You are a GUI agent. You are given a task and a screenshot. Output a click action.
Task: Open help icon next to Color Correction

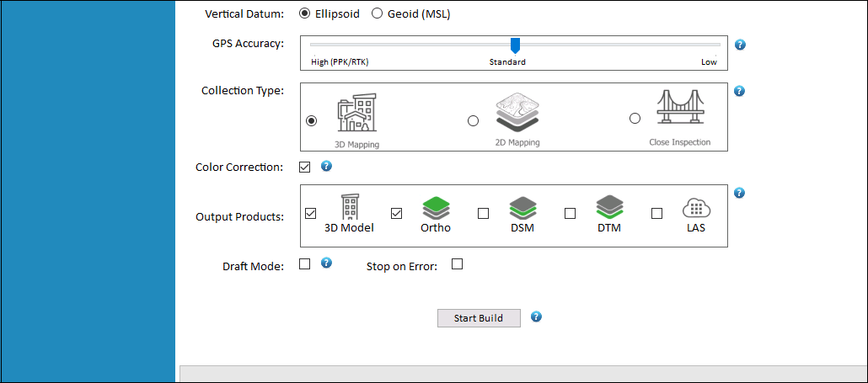pos(326,166)
